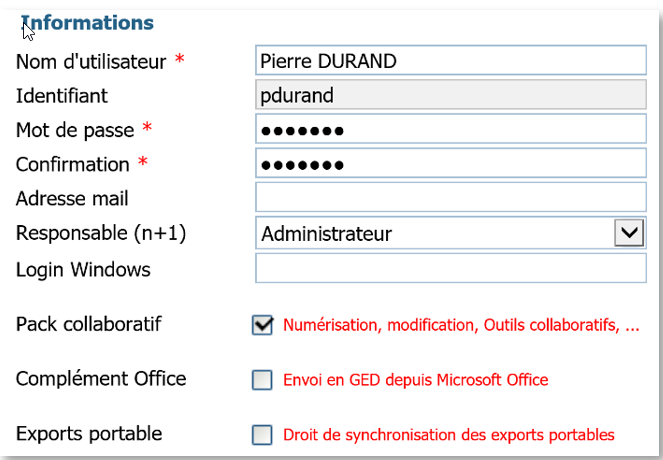Click the empty Login Windows field
Image resolution: width=663 pixels, height=460 pixels.
click(450, 269)
